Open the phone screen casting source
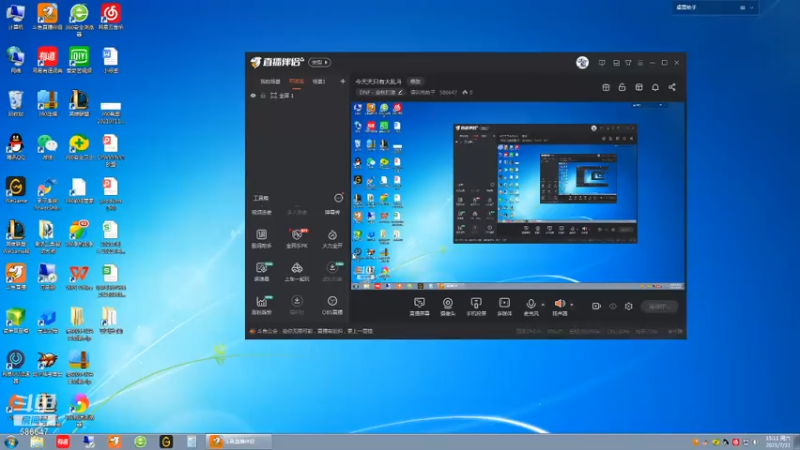Viewport: 800px width, 450px height. [476, 306]
